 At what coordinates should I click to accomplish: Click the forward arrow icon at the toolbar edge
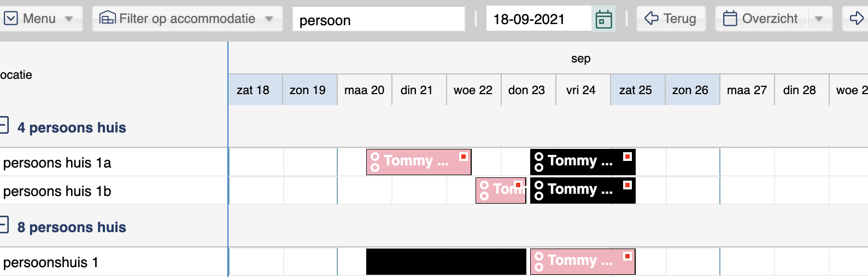tap(857, 19)
